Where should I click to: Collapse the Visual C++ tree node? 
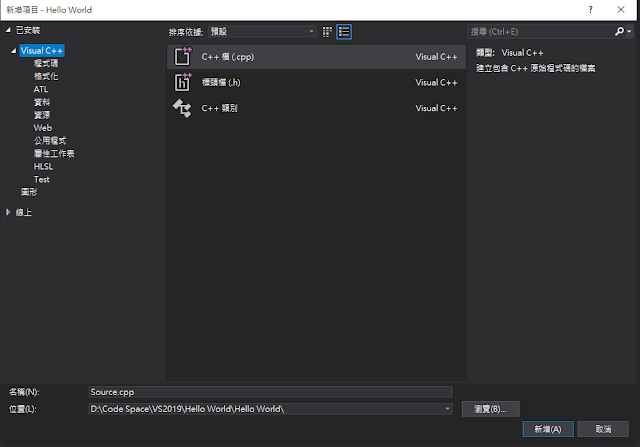tap(13, 51)
